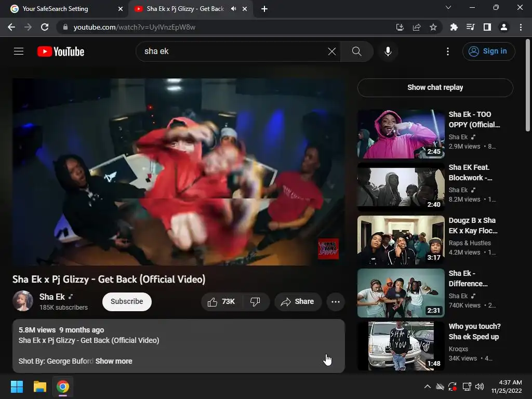Open the Extensions puzzle icon
532x399 pixels.
click(x=454, y=27)
